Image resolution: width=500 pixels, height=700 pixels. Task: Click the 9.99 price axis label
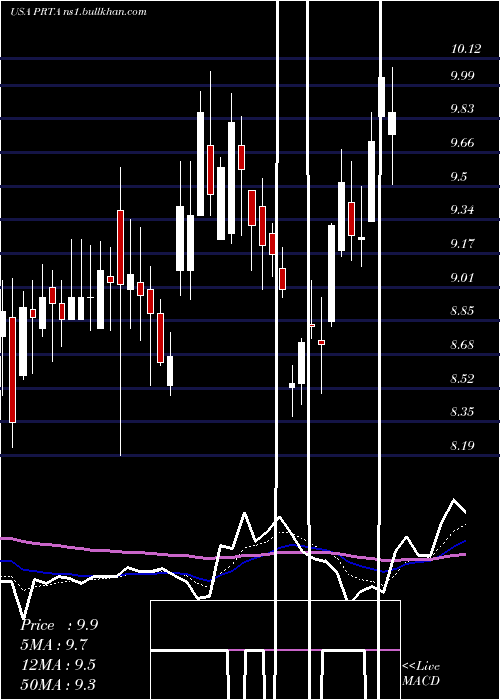462,75
